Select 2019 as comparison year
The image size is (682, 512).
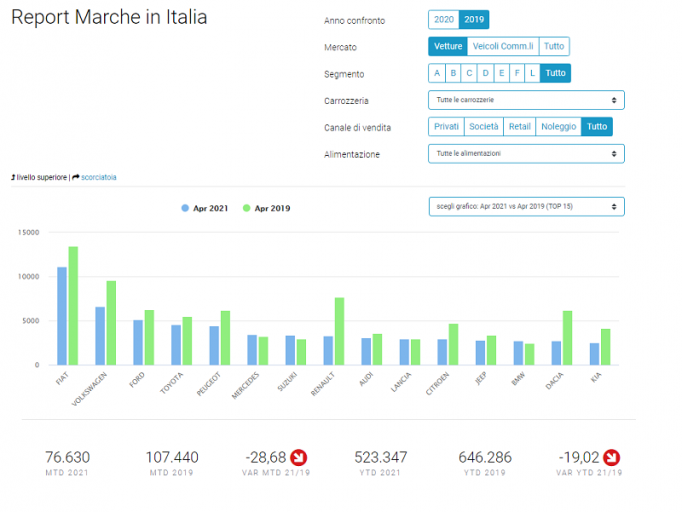[474, 20]
